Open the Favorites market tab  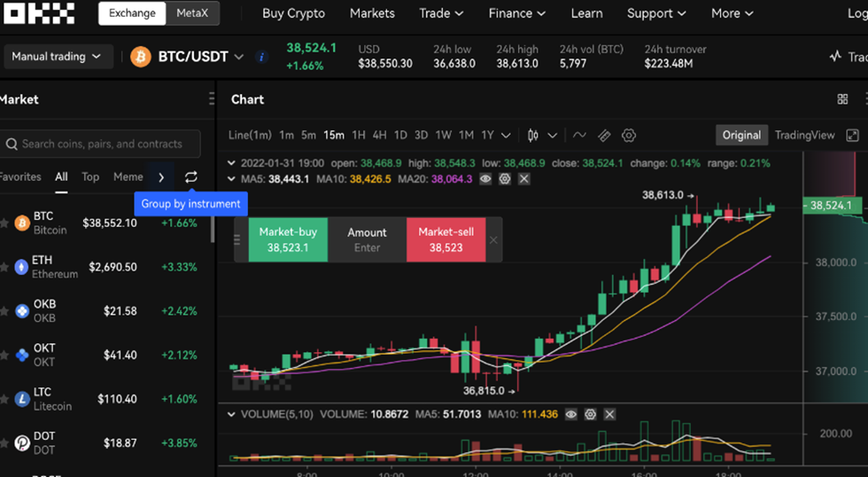[20, 176]
